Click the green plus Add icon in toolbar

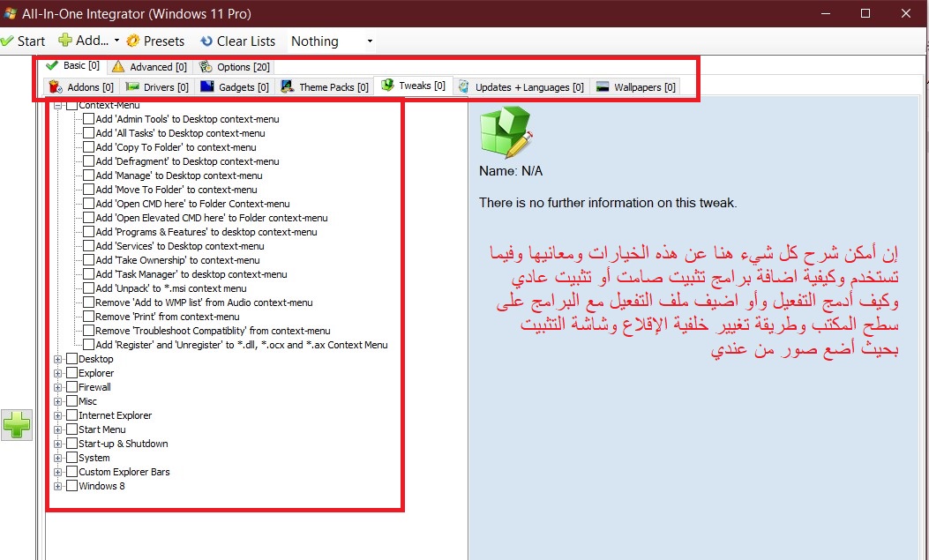[x=64, y=41]
